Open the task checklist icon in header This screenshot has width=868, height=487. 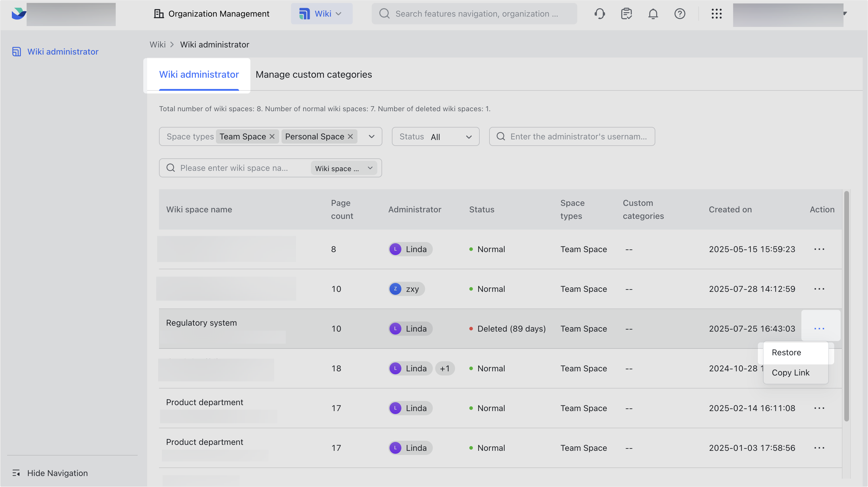point(626,14)
